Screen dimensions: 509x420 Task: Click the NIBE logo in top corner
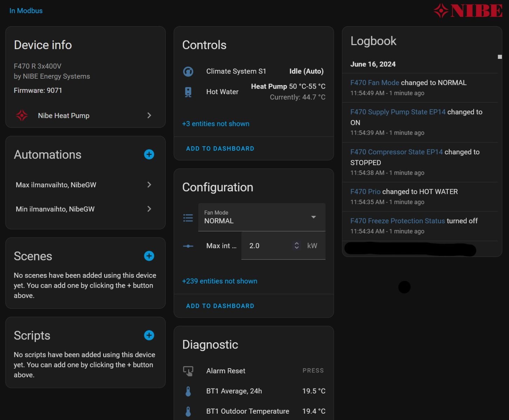click(x=468, y=11)
